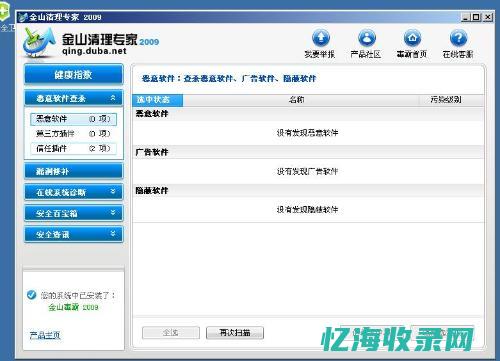Expand the 安全咨讯 section chevron
The image size is (500, 361).
pos(113,233)
